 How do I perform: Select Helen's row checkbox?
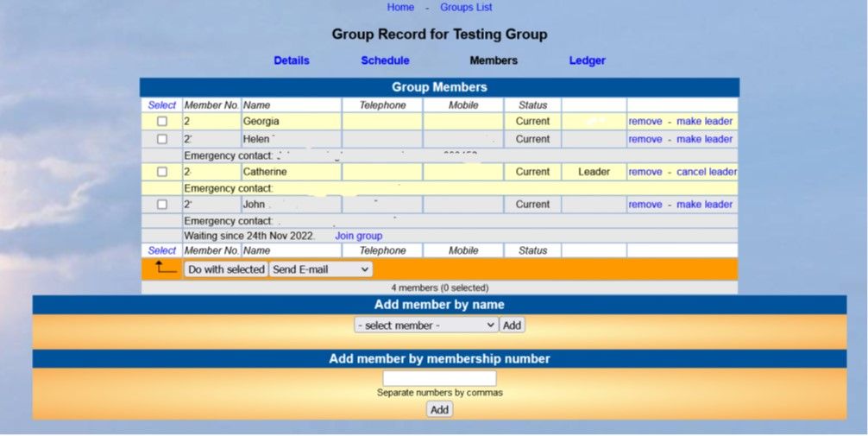162,139
